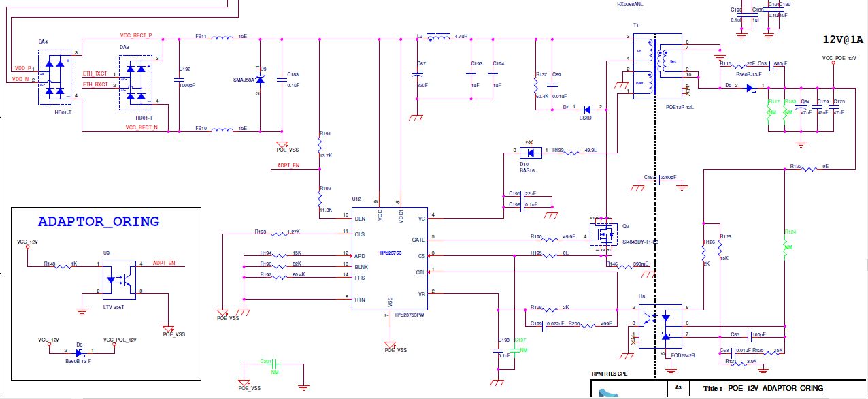Select the D7 ES1D diode
This screenshot has width=868, height=399.
586,108
